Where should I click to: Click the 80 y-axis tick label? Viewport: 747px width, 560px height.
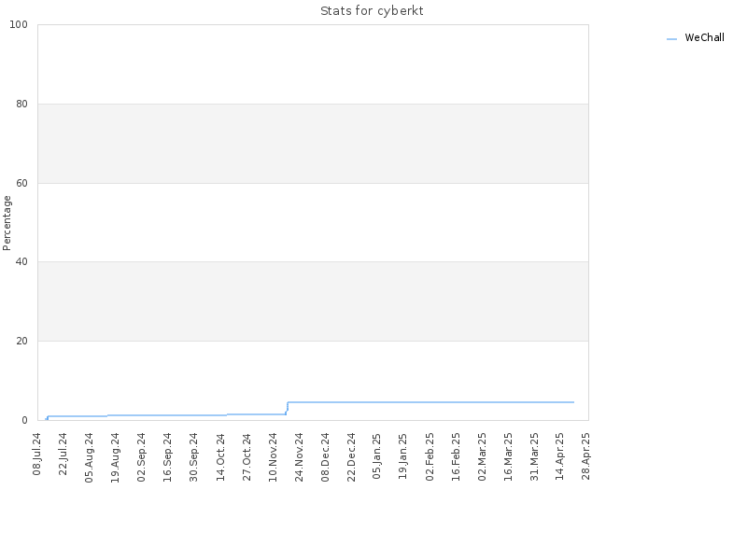[21, 104]
